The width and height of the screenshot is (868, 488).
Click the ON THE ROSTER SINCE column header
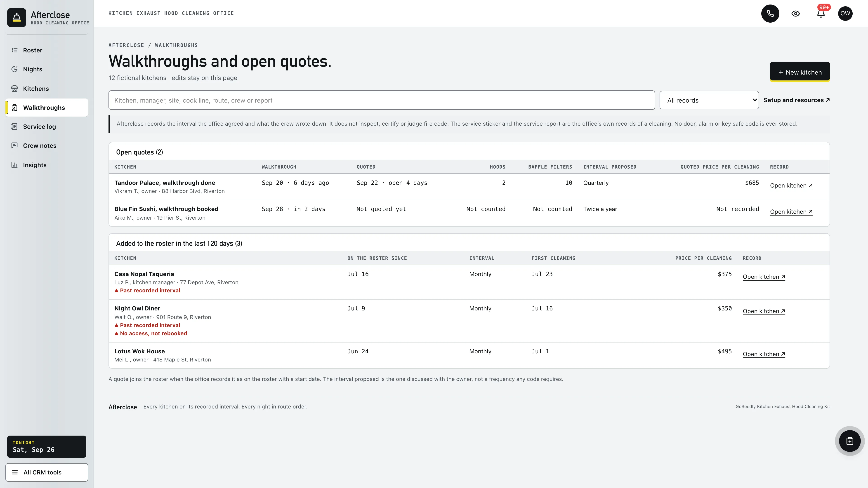point(377,258)
